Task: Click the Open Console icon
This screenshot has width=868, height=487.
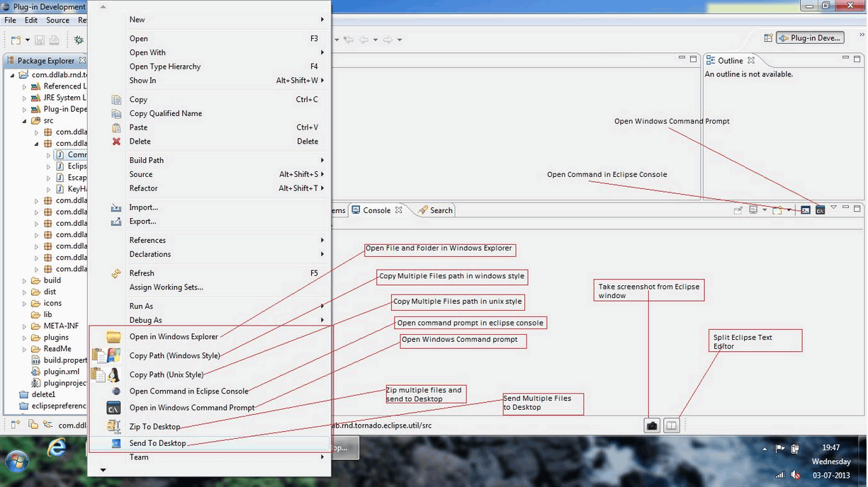Action: pos(777,210)
